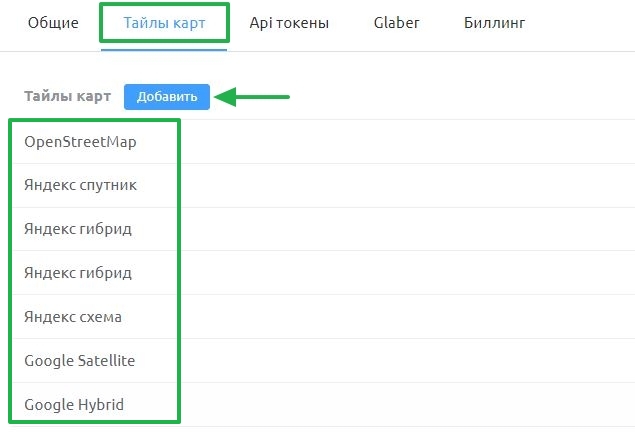Click the blue Добавить button

[167, 97]
